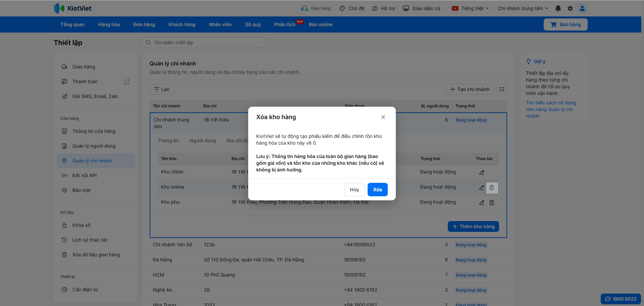
Task: Open Chủ đề theme picker
Action: (x=352, y=8)
